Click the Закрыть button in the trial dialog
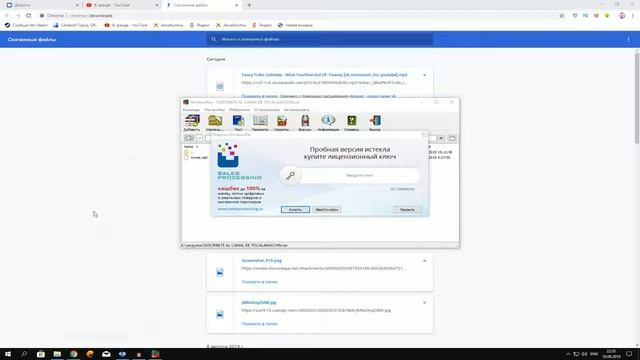This screenshot has height=360, width=640. pos(407,209)
